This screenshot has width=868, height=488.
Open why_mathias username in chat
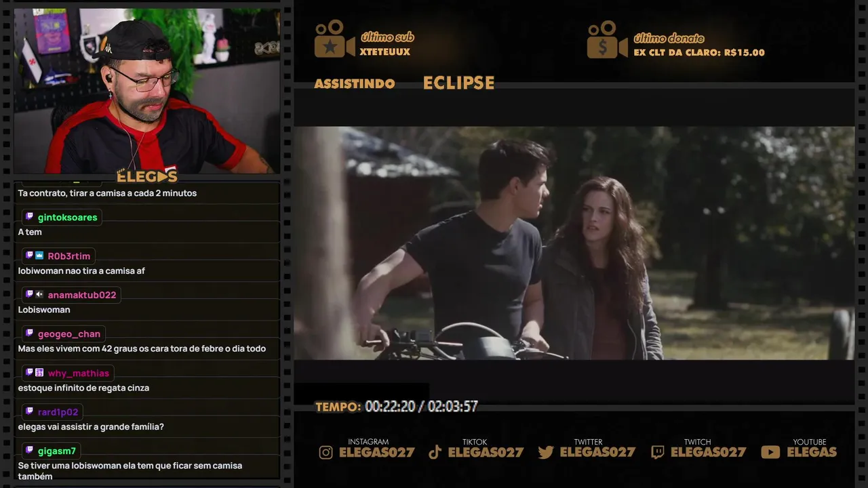[x=79, y=373]
